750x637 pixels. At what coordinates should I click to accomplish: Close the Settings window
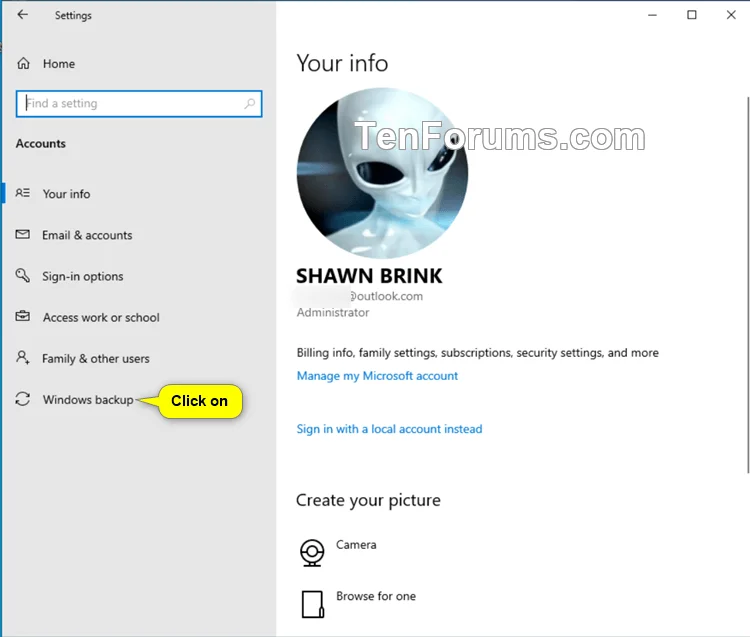pyautogui.click(x=731, y=15)
